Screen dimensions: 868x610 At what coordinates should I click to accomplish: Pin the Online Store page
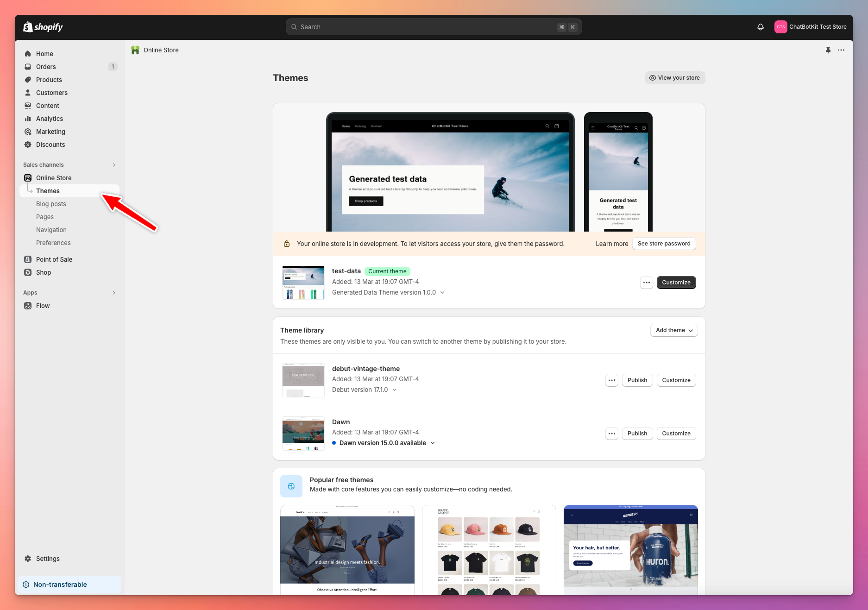pos(828,50)
